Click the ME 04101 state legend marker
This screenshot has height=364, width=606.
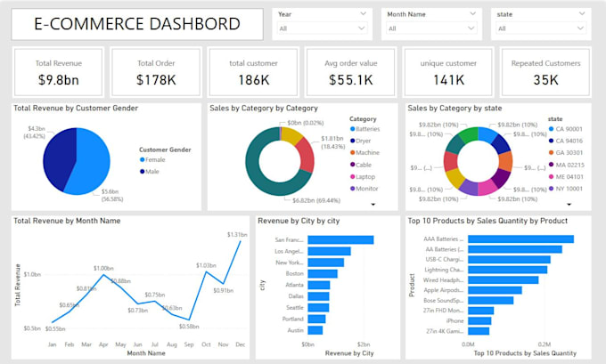click(551, 177)
